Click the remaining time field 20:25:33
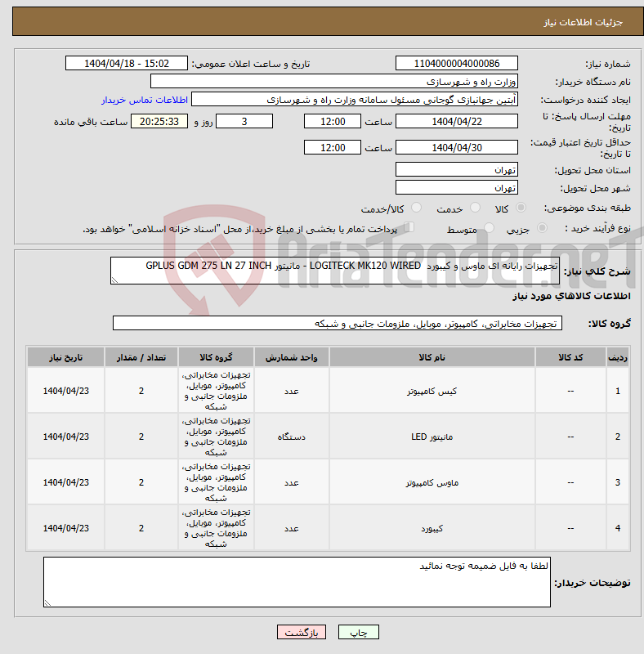 click(x=159, y=121)
